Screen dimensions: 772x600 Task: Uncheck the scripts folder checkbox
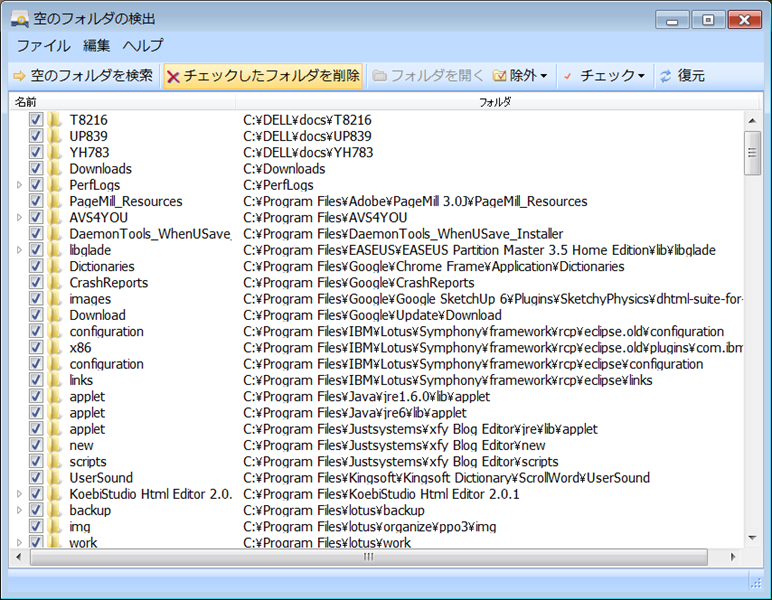tap(36, 461)
